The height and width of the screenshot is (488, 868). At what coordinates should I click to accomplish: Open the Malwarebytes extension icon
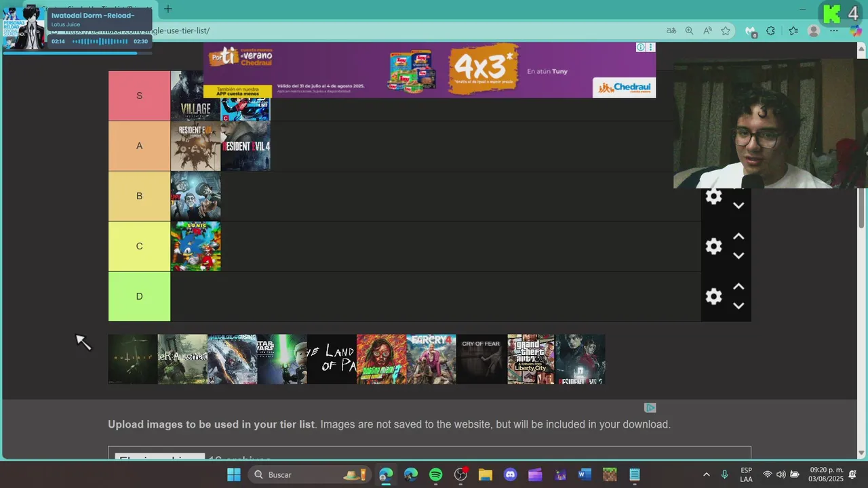click(751, 31)
